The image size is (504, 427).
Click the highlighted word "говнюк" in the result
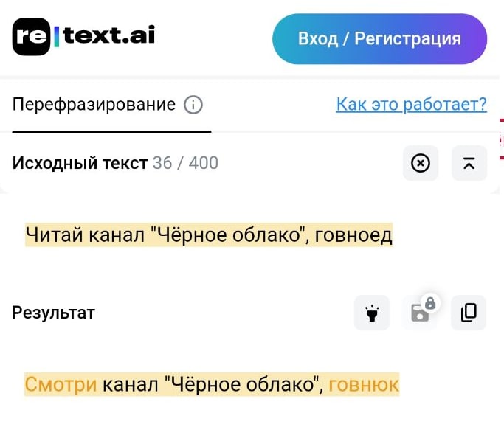point(364,384)
